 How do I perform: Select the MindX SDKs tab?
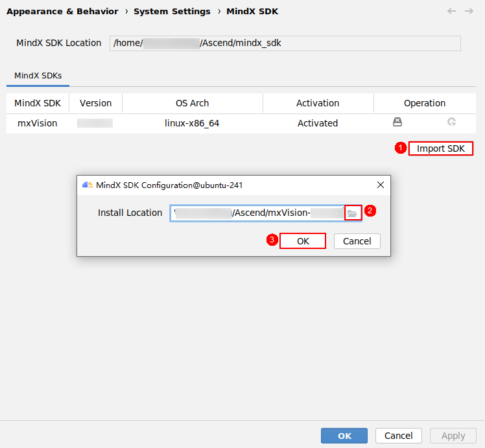[38, 76]
